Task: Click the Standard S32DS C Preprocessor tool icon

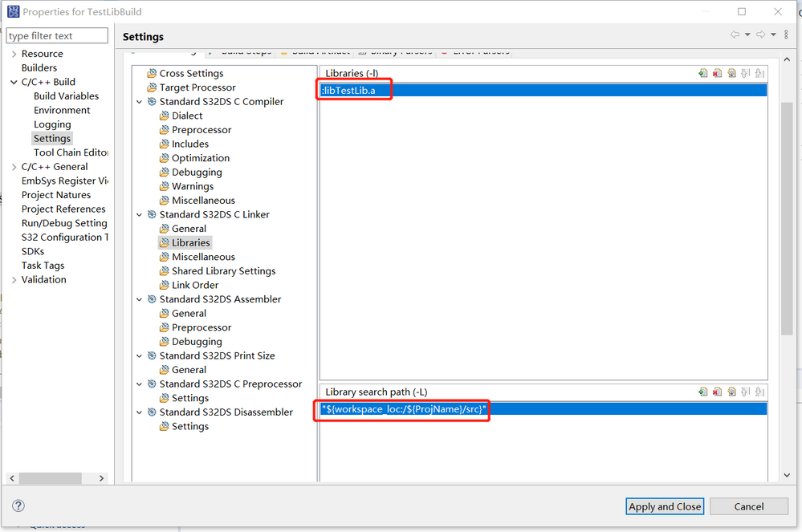Action: [x=152, y=384]
